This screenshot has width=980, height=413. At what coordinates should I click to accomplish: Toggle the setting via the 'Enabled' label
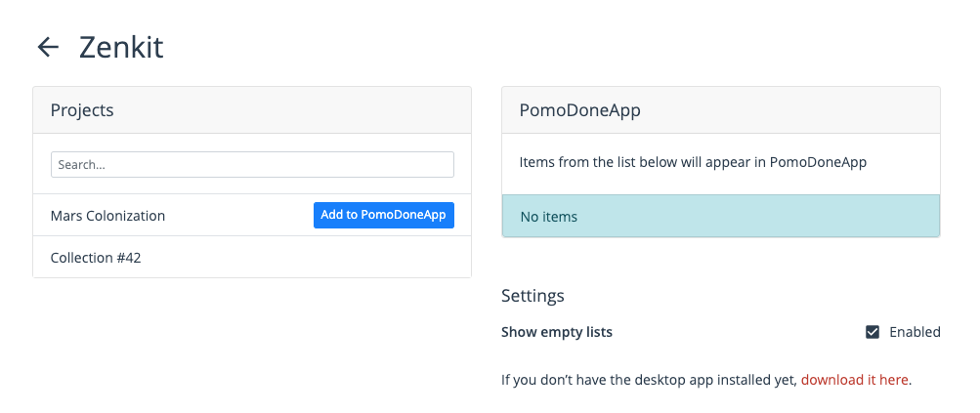[x=915, y=332]
